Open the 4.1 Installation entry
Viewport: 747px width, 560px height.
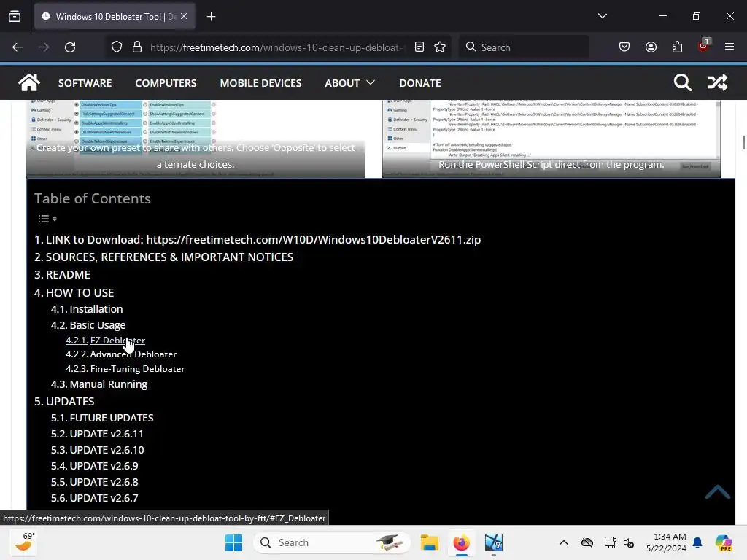point(87,309)
